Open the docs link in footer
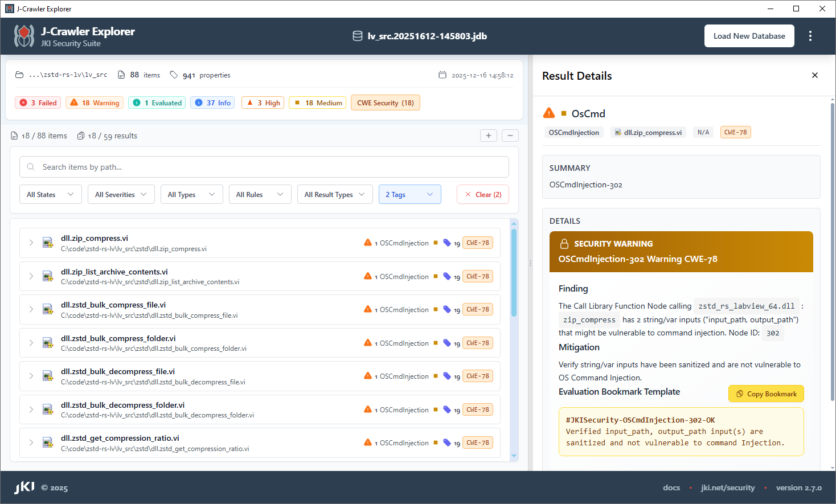Screen dimensions: 836x504 671,487
